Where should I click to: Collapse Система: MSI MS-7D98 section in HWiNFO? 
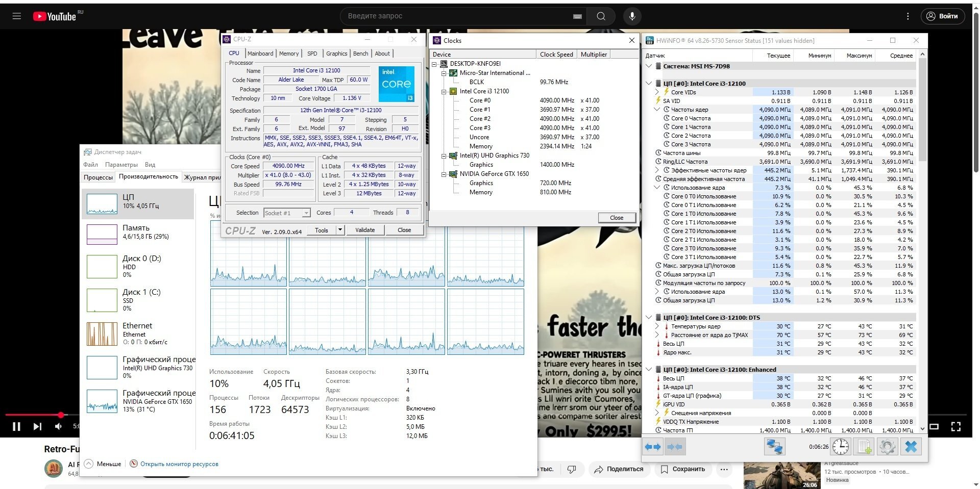[649, 66]
